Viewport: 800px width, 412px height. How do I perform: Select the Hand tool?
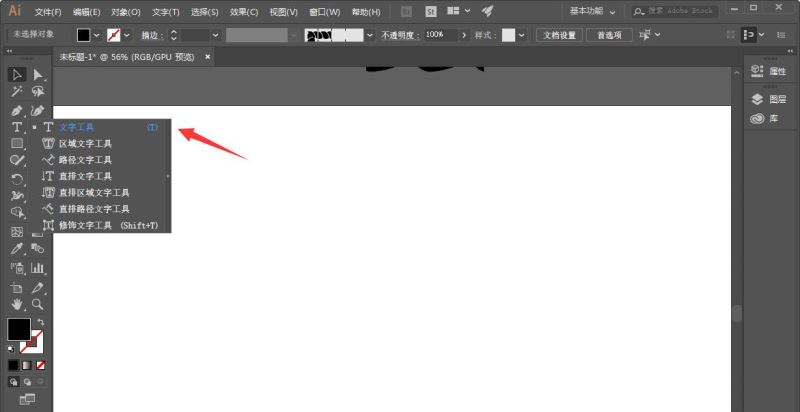(x=17, y=304)
